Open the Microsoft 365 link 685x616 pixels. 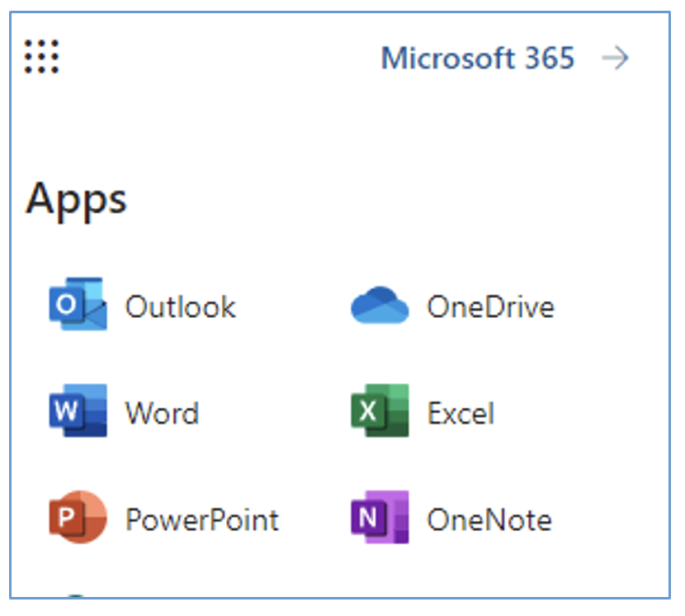click(x=478, y=58)
